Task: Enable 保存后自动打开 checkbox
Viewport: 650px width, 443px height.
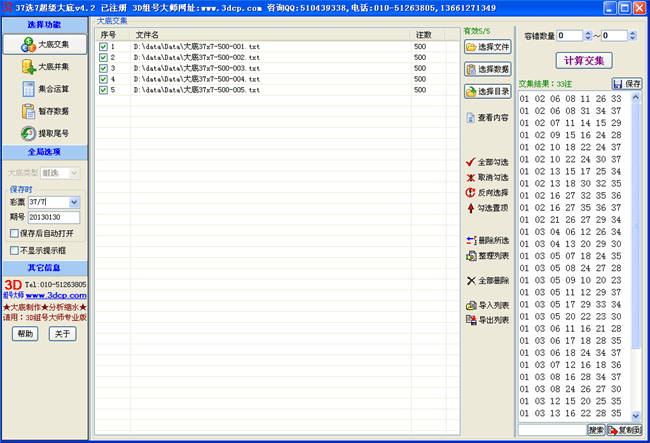Action: pos(14,233)
